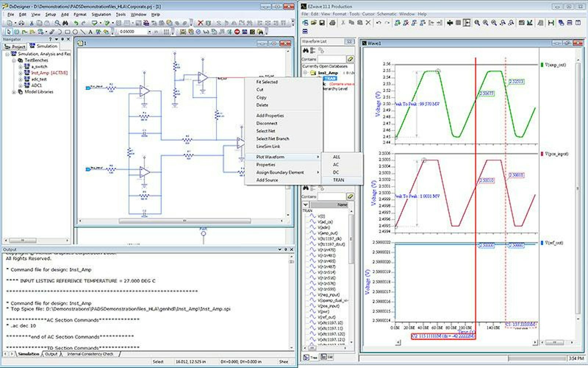Viewport: 588px width, 368px height.
Task: Switch to the Output tab in DxDesigner
Action: click(51, 353)
